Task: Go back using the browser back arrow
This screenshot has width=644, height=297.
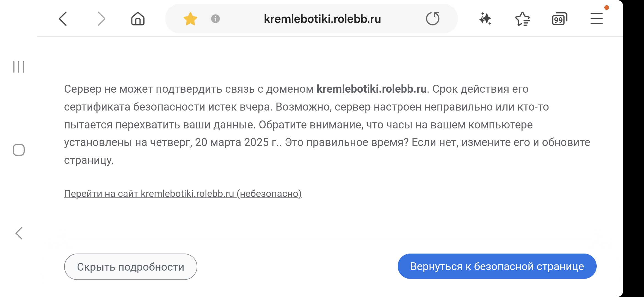Action: [63, 19]
